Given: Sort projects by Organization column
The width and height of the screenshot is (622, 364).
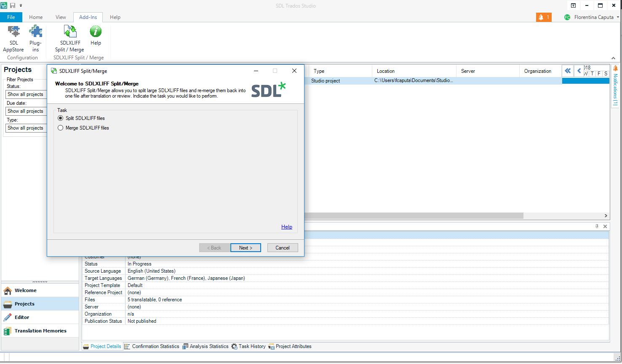Looking at the screenshot, I should 540,71.
